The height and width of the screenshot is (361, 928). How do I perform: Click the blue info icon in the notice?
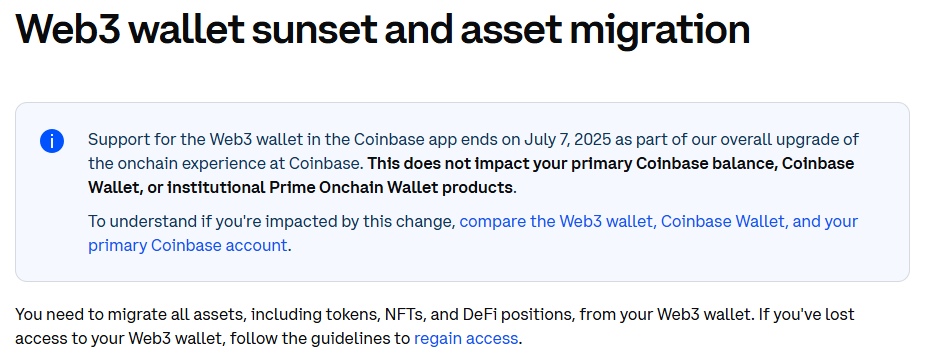[51, 141]
